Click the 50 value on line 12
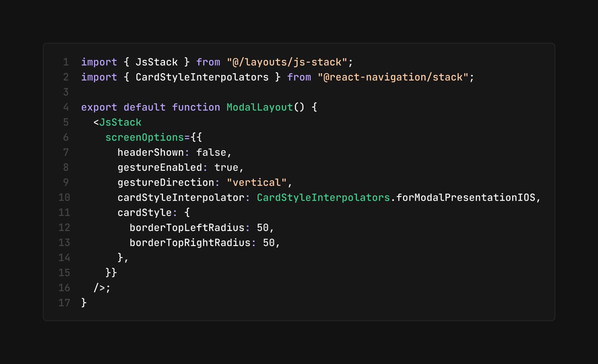The width and height of the screenshot is (598, 364). [262, 228]
